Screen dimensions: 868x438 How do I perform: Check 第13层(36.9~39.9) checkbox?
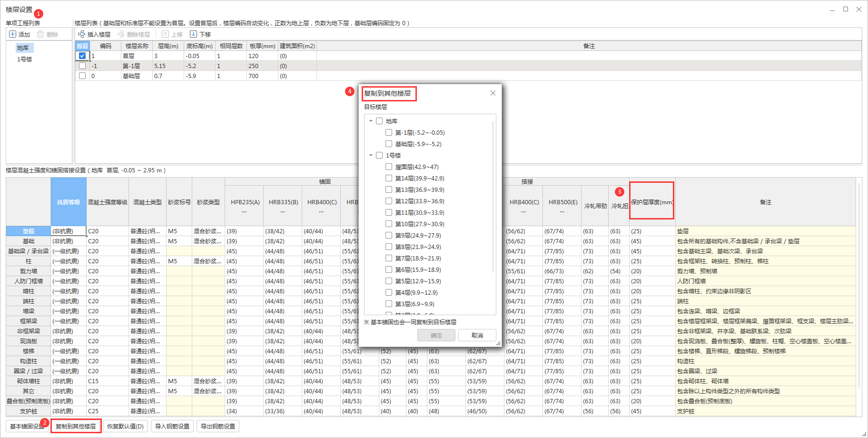tap(389, 189)
